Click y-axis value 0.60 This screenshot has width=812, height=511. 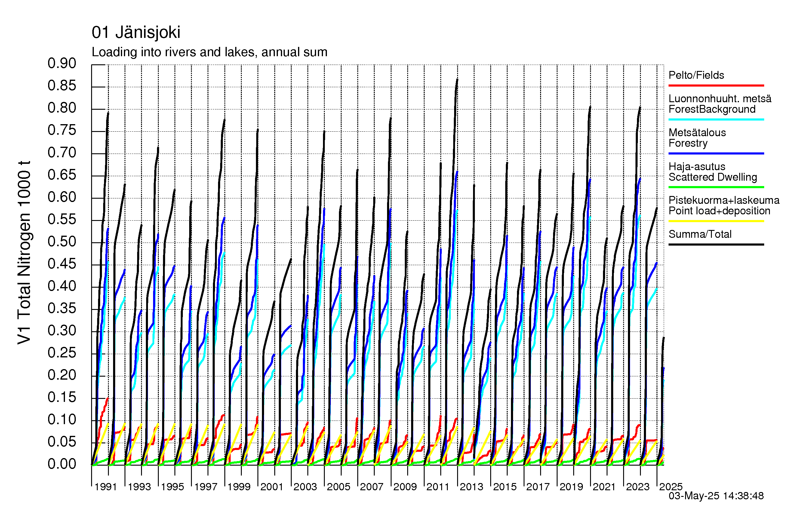click(x=62, y=197)
